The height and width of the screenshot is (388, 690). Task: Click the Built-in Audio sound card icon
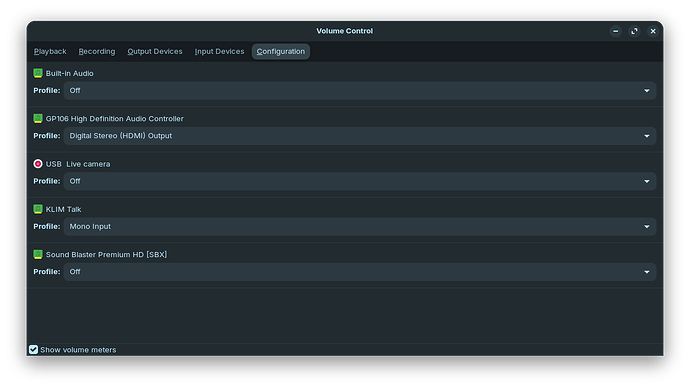[x=38, y=73]
